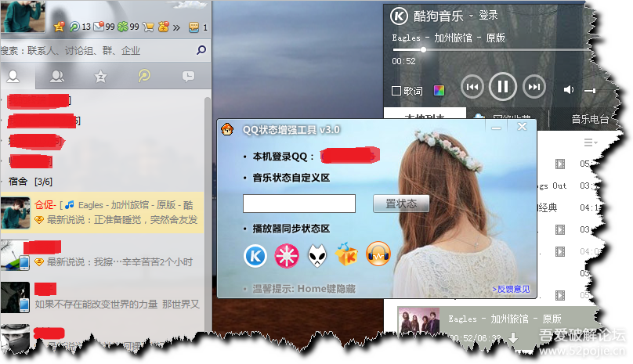
Task: Click the MV icon beside the 03 track
Action: (x=560, y=229)
